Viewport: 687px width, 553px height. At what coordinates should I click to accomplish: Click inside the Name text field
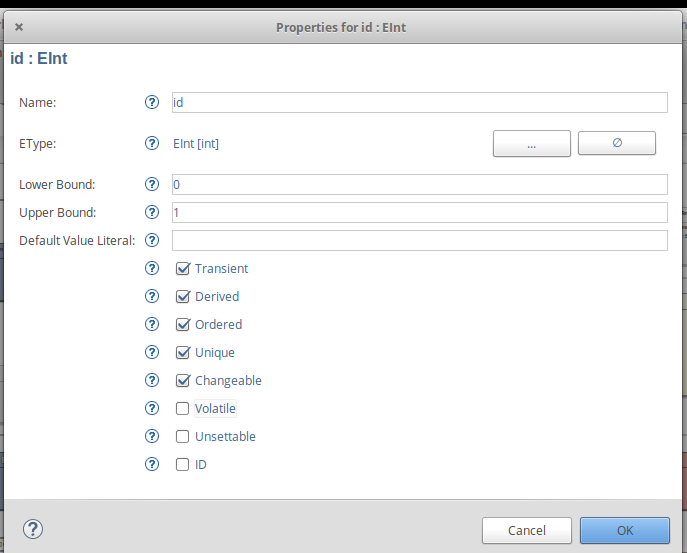point(420,103)
